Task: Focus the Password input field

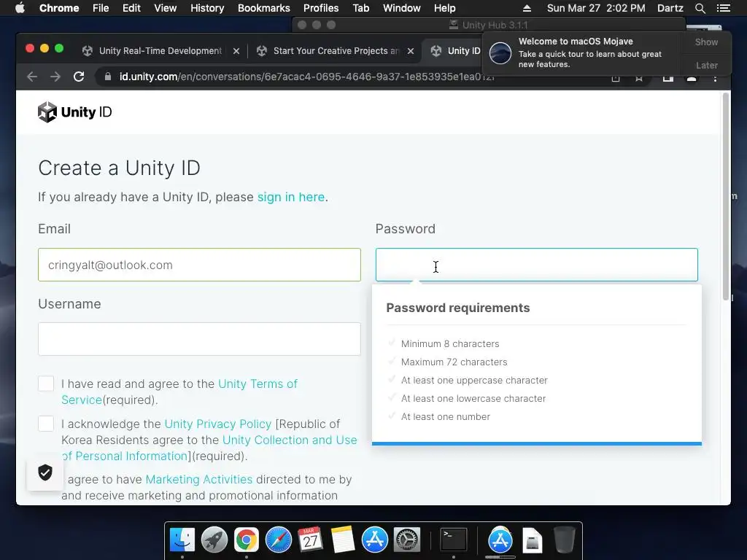Action: (x=536, y=265)
